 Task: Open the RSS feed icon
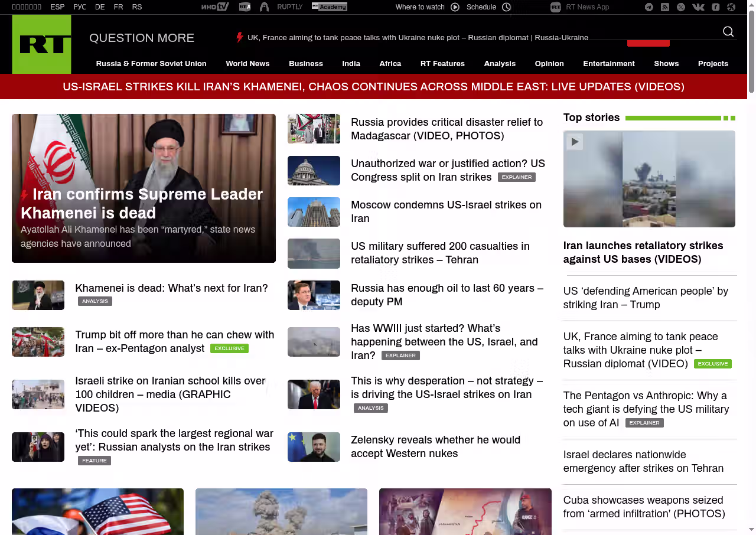(665, 7)
